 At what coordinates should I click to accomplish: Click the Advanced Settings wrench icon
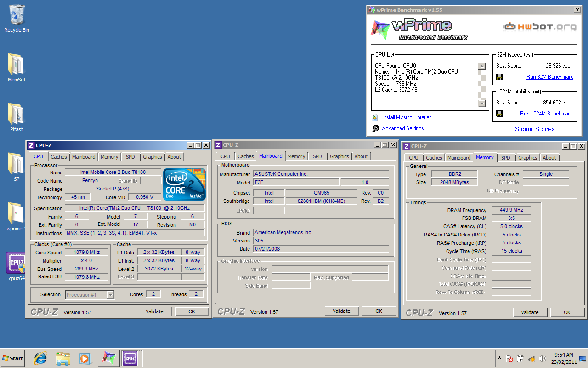[x=375, y=129]
